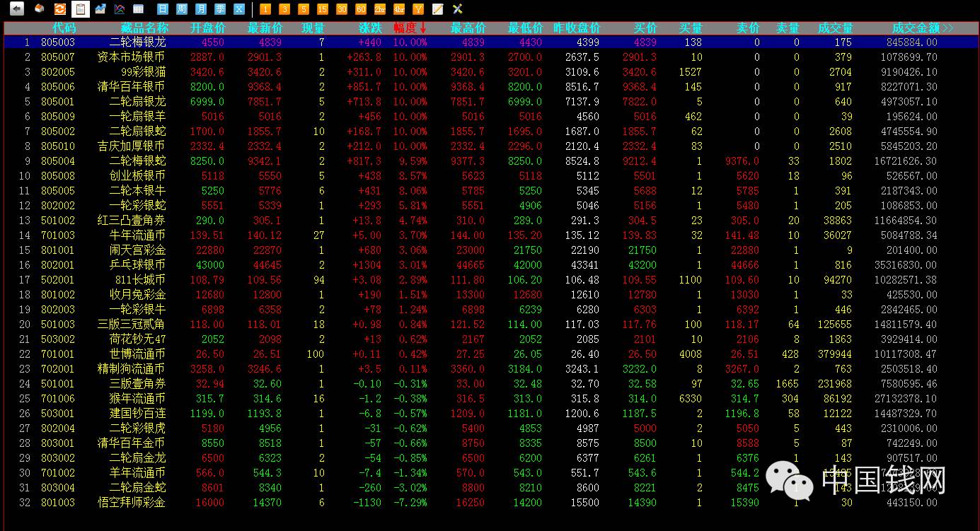
Task: Select row 精制狗流通币
Action: pos(490,368)
